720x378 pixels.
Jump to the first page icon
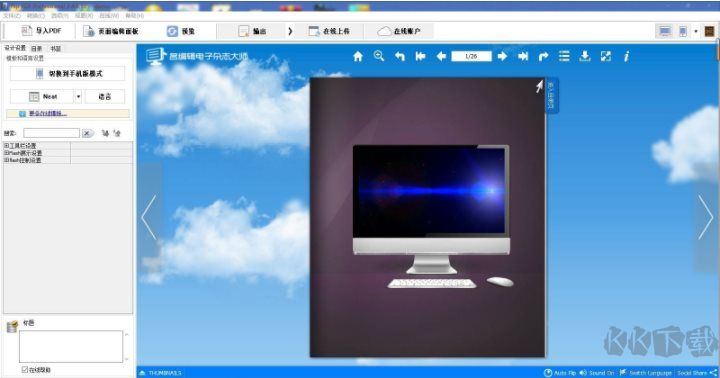pos(420,56)
